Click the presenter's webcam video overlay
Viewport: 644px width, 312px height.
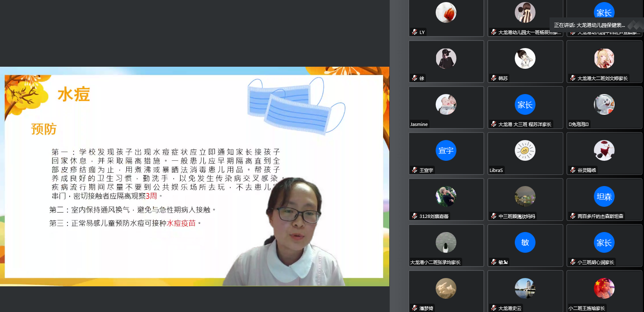285,232
